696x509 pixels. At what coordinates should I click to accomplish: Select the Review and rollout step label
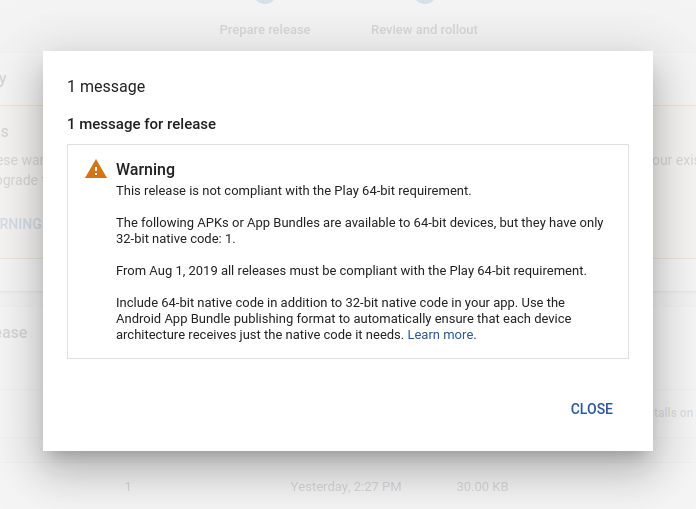[424, 30]
